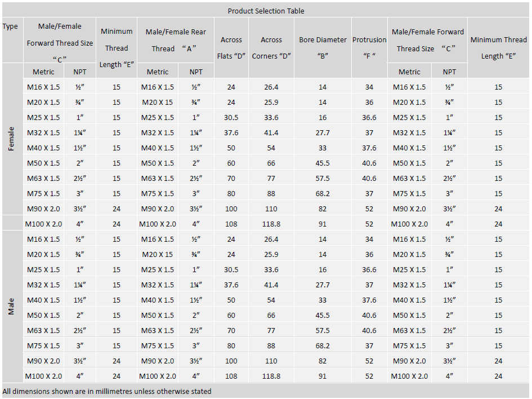Select the "Across Flats D" column header
Screen dimensions: 532x399
[x=231, y=48]
